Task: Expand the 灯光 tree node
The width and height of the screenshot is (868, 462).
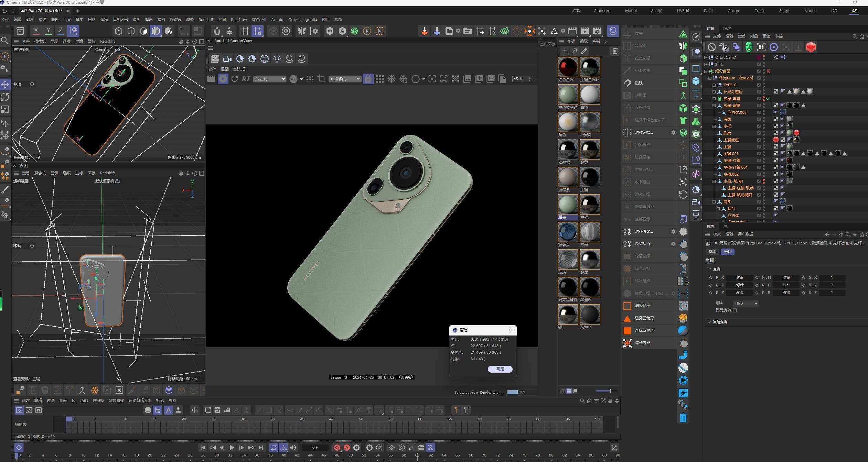Action: coord(706,64)
